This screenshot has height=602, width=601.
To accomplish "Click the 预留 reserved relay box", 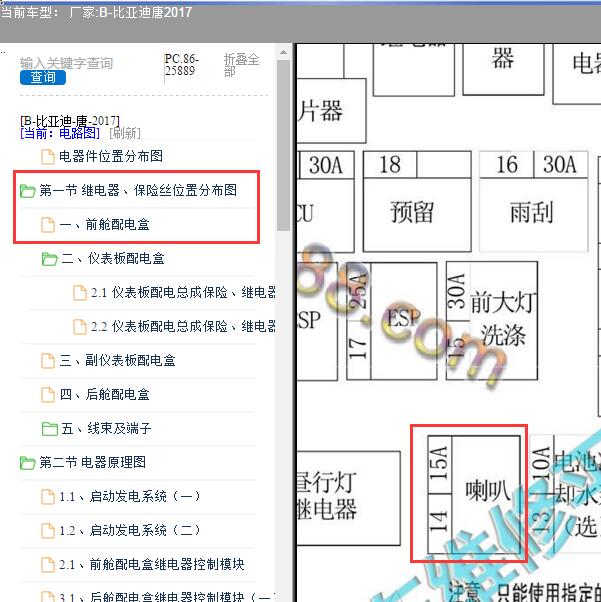I will (417, 201).
